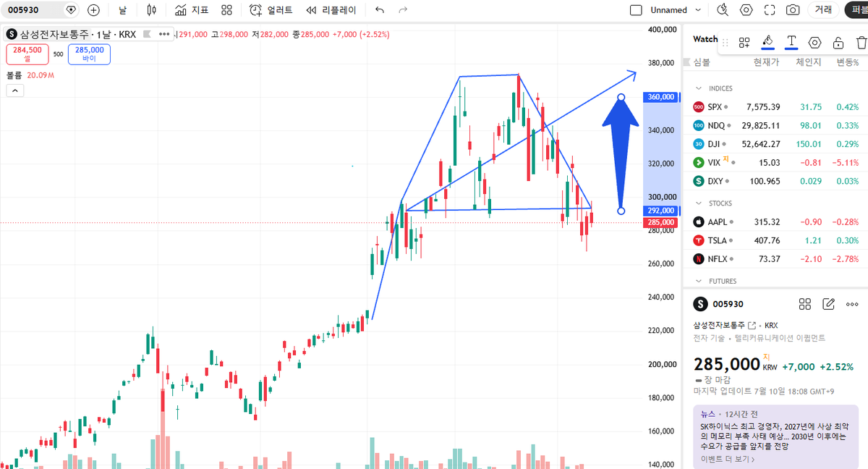This screenshot has height=469, width=868.
Task: Click the 284,500 셀 sell button
Action: (x=27, y=54)
